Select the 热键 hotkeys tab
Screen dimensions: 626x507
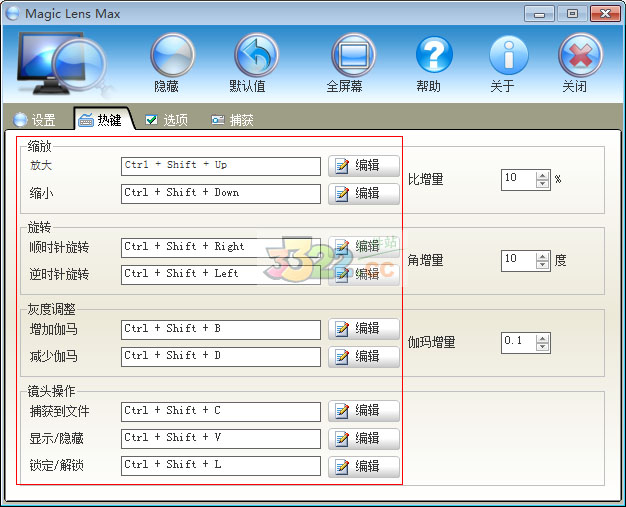(102, 119)
